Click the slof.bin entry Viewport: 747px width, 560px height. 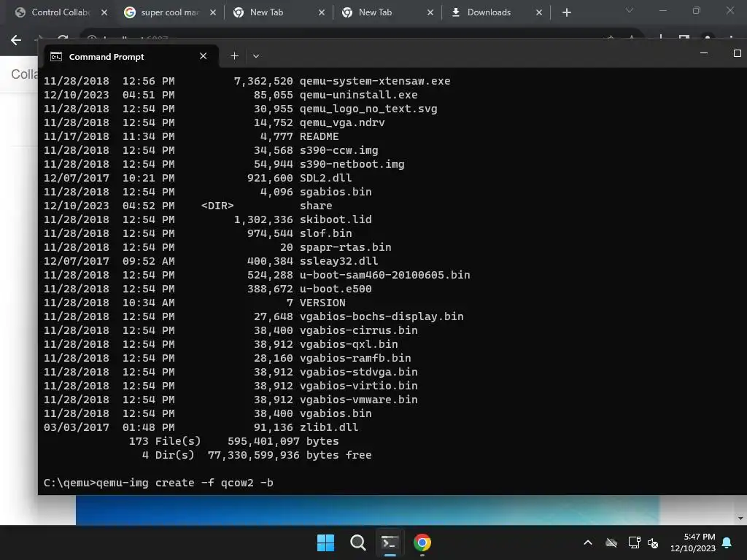326,233
